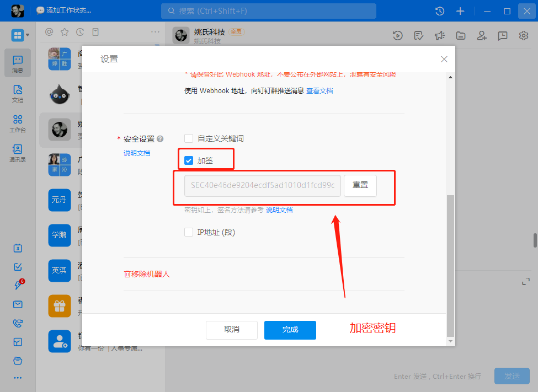Click the clipboard filter icon in the chat list
Viewport: 538px width, 392px height.
[x=95, y=32]
